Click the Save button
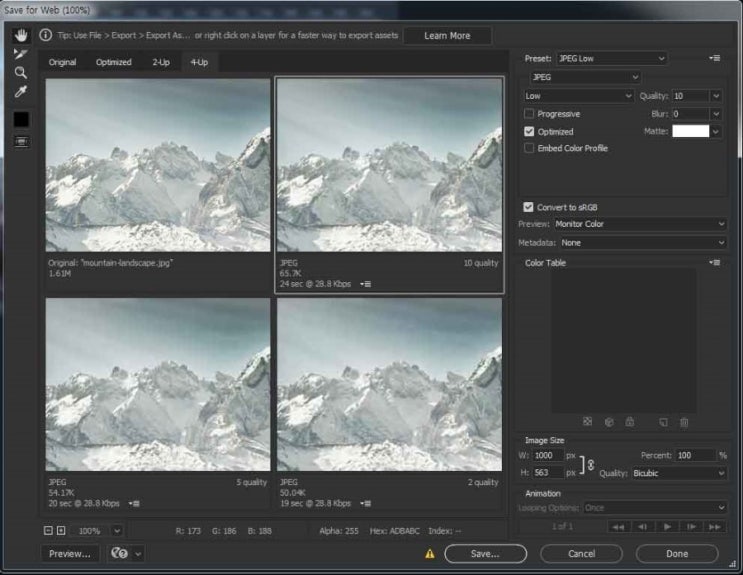743x575 pixels. [x=485, y=553]
